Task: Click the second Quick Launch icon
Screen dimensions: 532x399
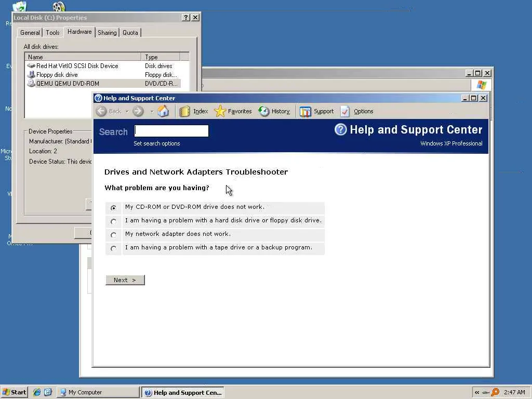Action: pyautogui.click(x=48, y=392)
